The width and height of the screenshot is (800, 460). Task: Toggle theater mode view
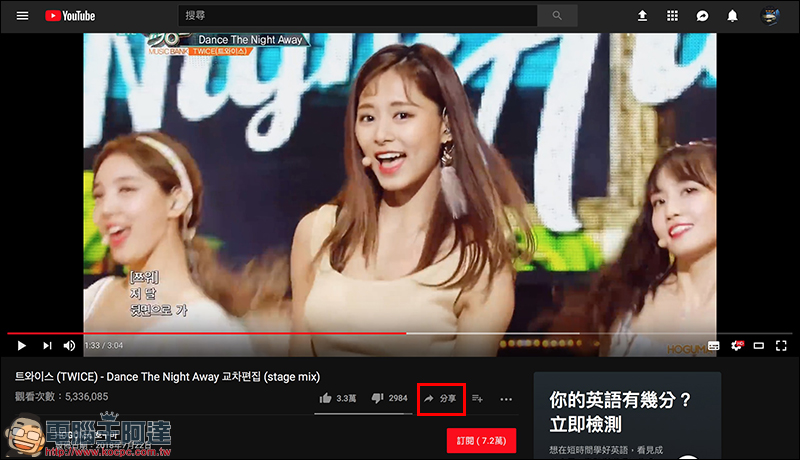[x=759, y=345]
